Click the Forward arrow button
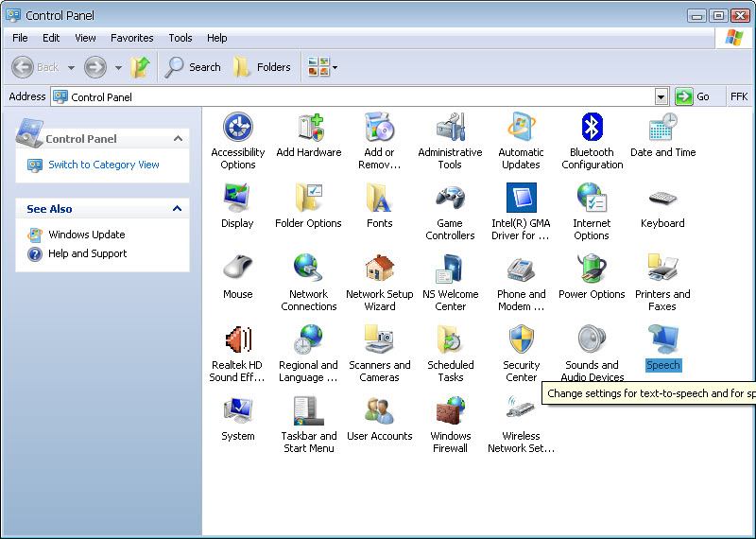This screenshot has width=756, height=539. pyautogui.click(x=95, y=67)
